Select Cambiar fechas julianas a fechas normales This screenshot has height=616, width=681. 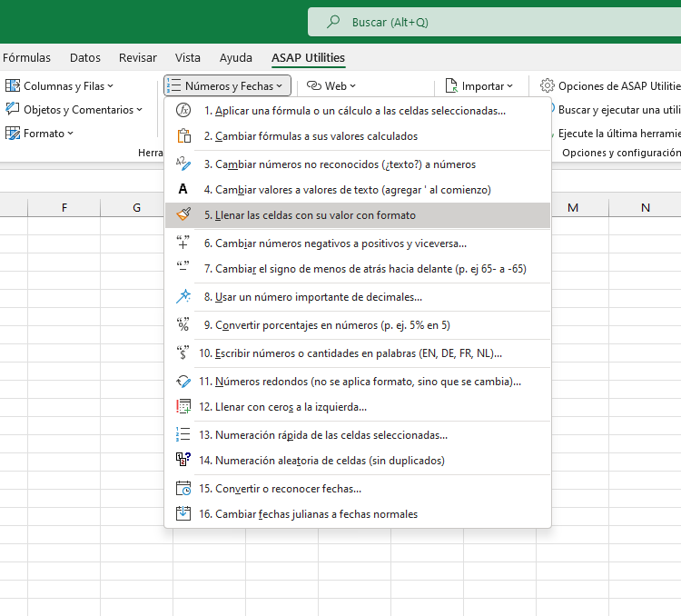(x=358, y=514)
